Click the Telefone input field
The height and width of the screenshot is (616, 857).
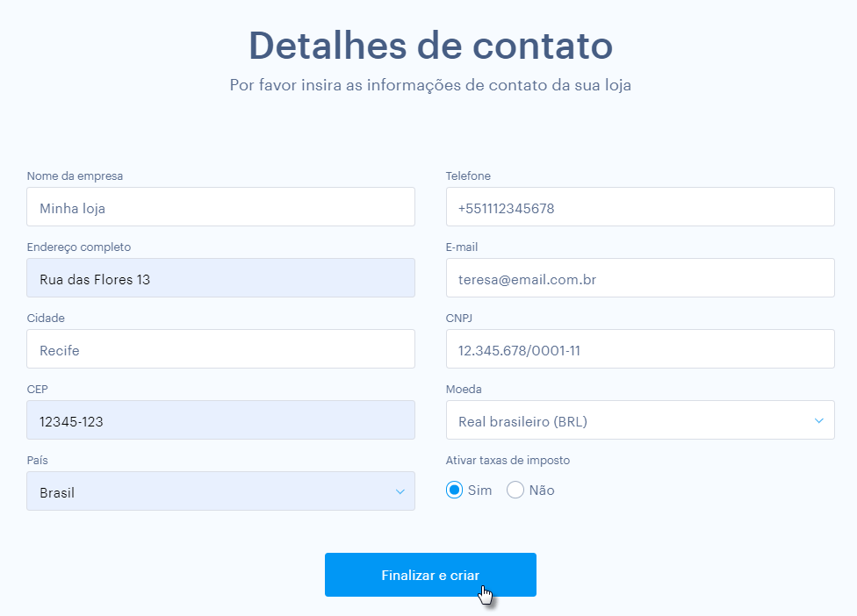tap(640, 207)
